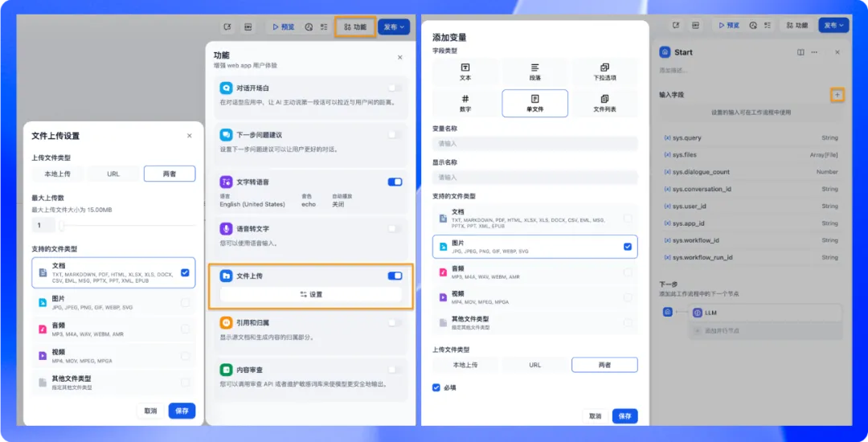Click plus icon beside 输入字段
Screen dimensions: 868x442
click(x=837, y=95)
